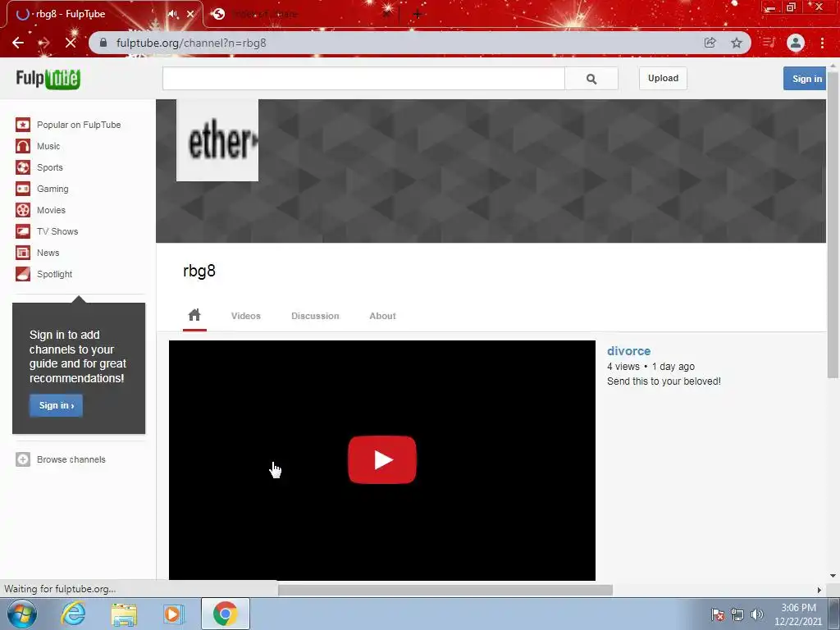This screenshot has height=630, width=840.
Task: Play the video with red play button
Action: [x=382, y=459]
